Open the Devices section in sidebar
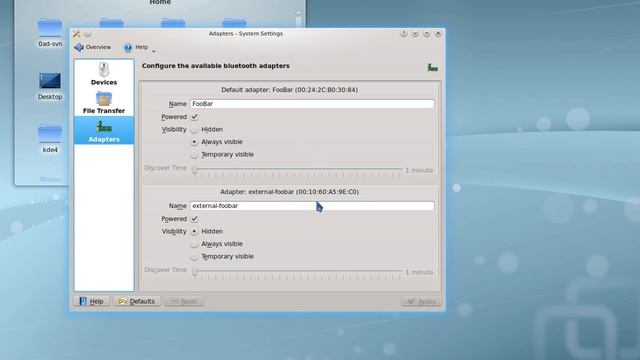Screen dimensions: 640x360 pyautogui.click(x=104, y=73)
